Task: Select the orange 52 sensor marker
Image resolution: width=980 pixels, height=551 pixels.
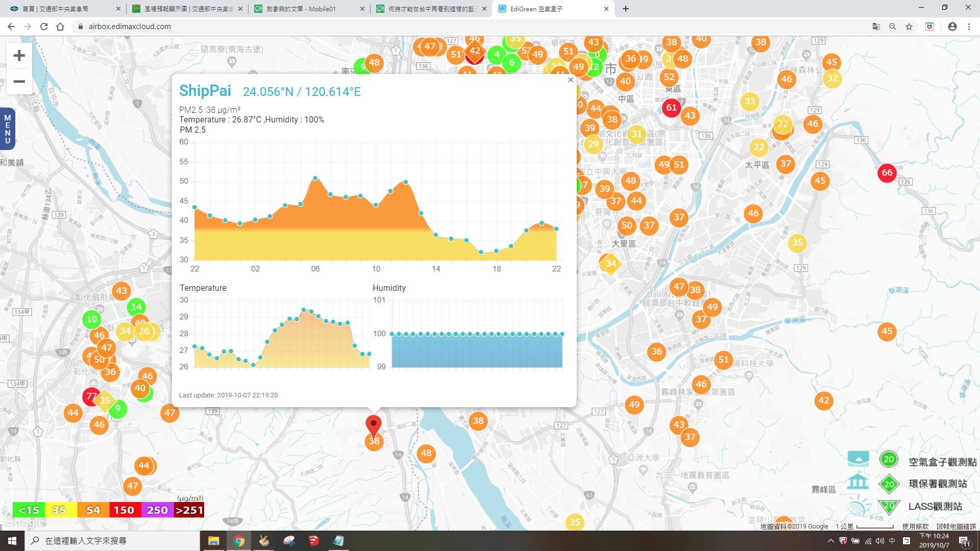Action: click(669, 77)
